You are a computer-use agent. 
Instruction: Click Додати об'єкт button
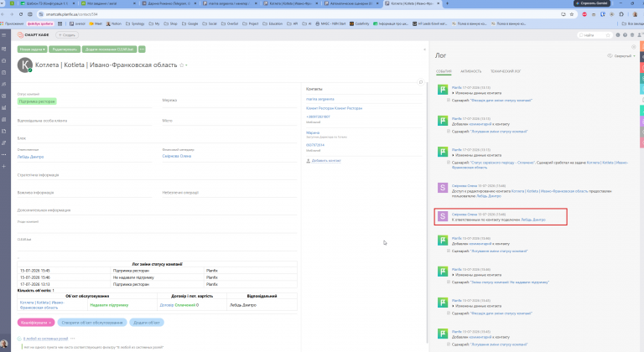coord(147,323)
